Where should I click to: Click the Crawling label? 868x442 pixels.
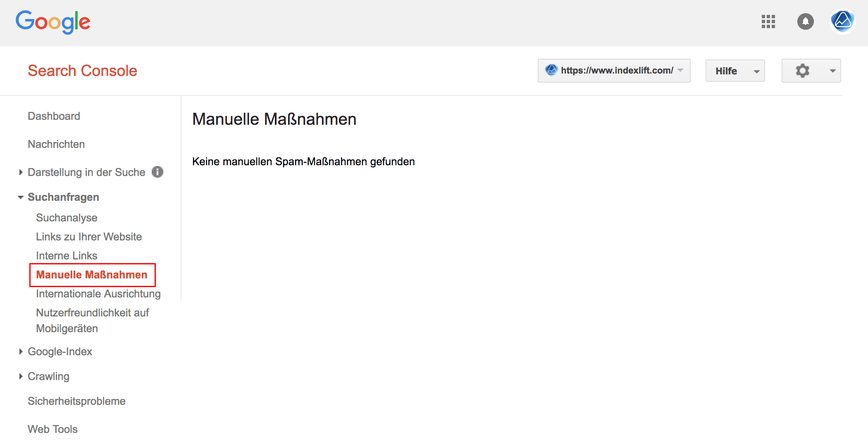point(48,376)
